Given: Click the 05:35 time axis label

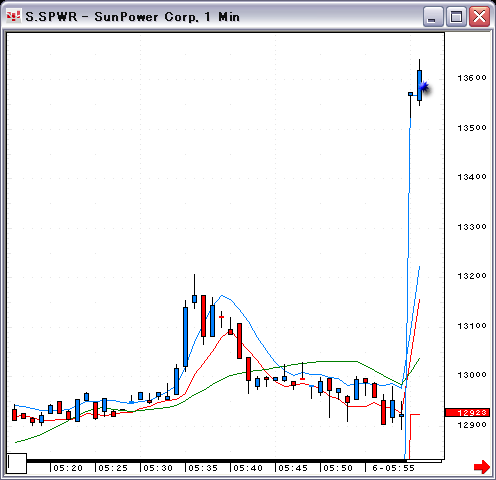Looking at the screenshot, I should (203, 468).
